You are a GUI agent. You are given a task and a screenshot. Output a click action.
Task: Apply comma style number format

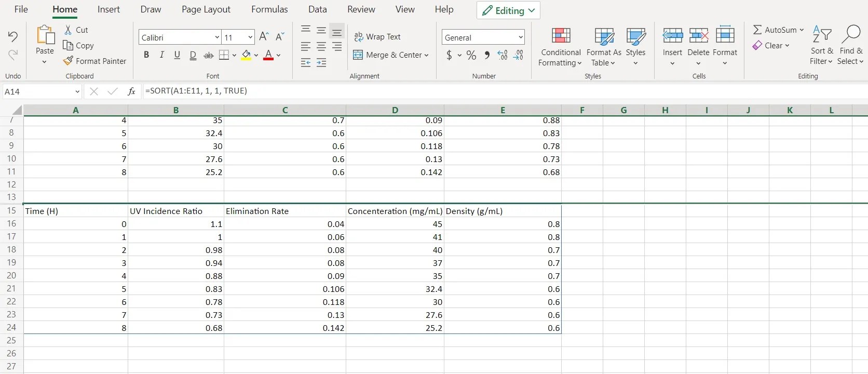pos(487,55)
